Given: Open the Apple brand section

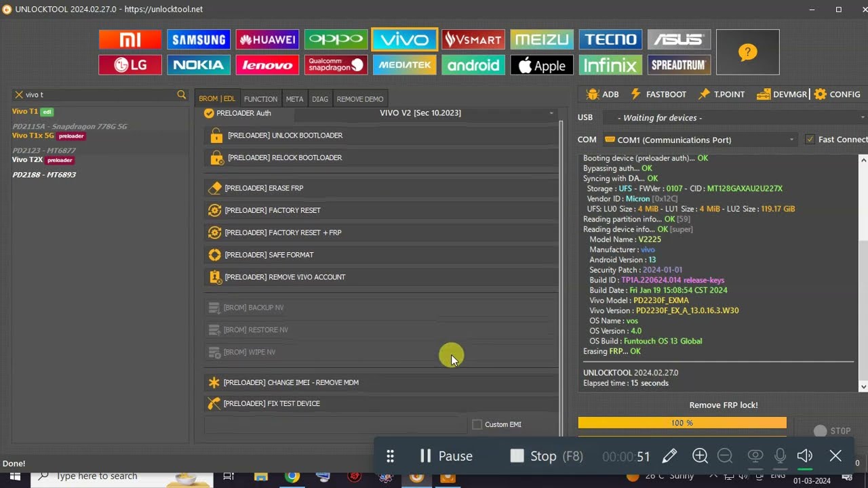Looking at the screenshot, I should click(x=541, y=65).
